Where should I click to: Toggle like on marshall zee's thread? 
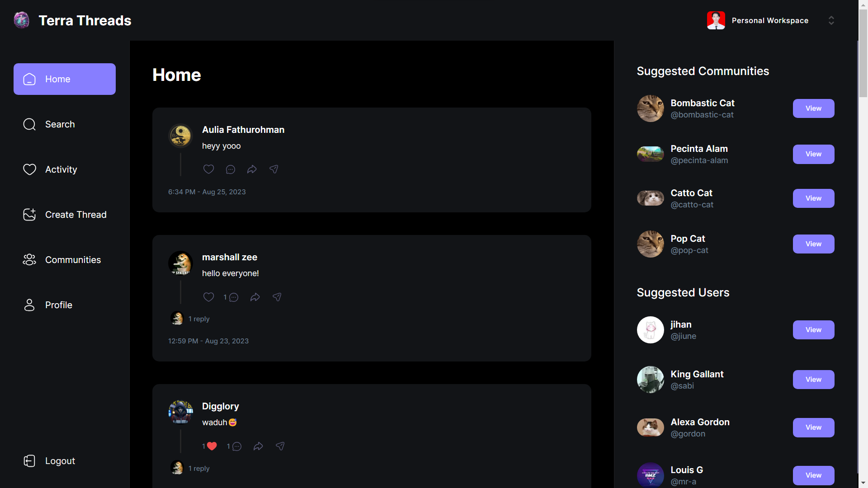point(208,297)
